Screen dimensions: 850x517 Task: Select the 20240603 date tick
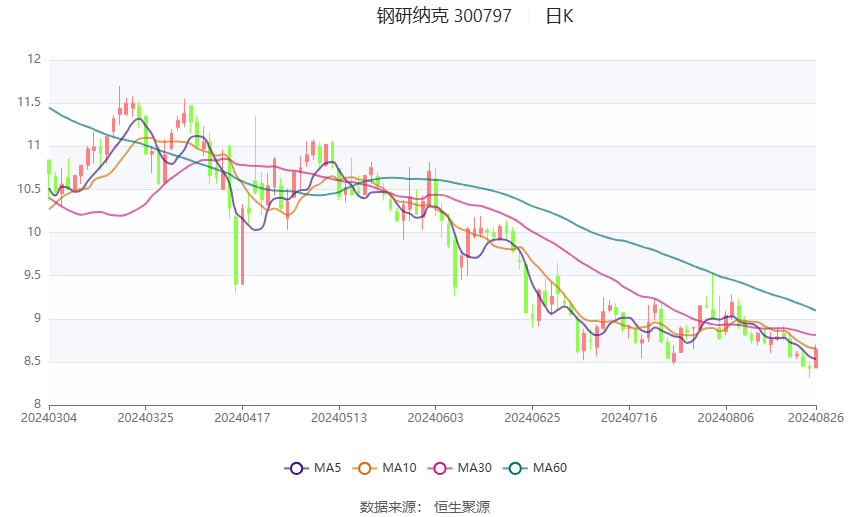pos(435,418)
